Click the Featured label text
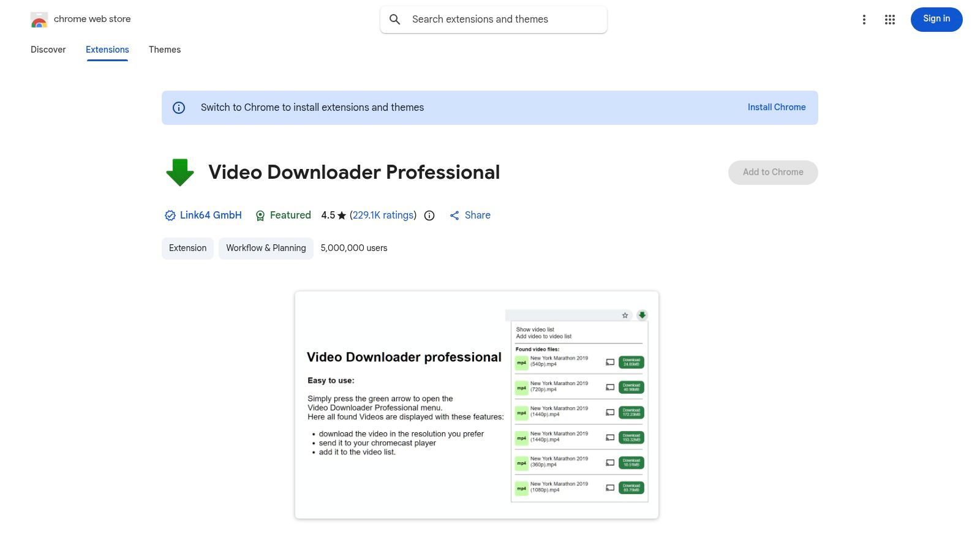Screen dimensions: 980x551 pyautogui.click(x=290, y=216)
